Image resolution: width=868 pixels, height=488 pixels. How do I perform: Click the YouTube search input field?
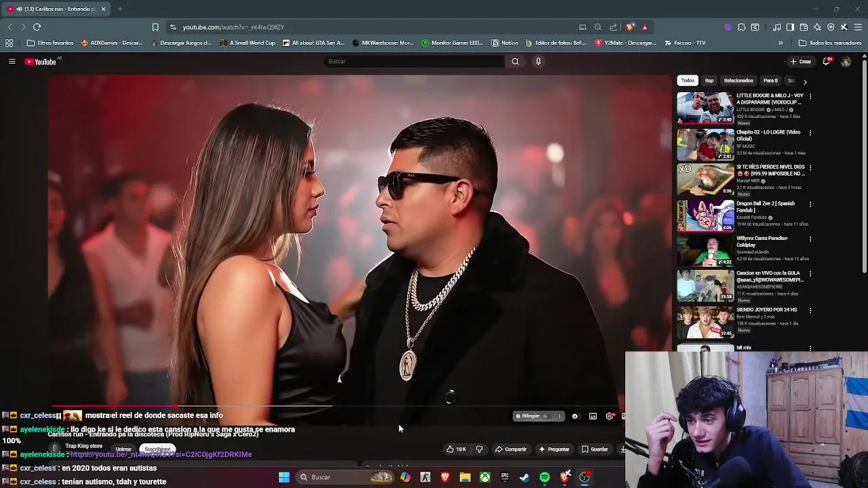414,62
